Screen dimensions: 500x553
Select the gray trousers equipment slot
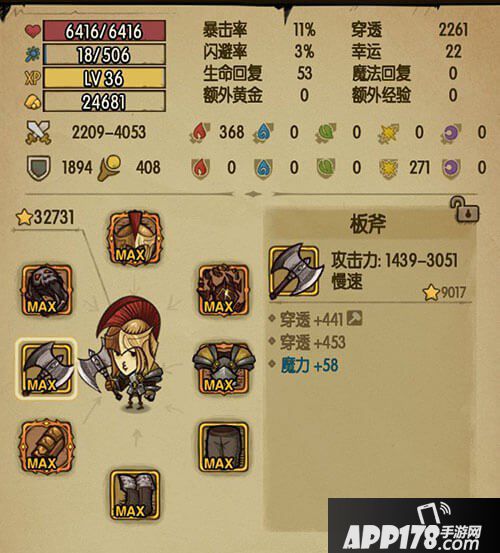224,447
